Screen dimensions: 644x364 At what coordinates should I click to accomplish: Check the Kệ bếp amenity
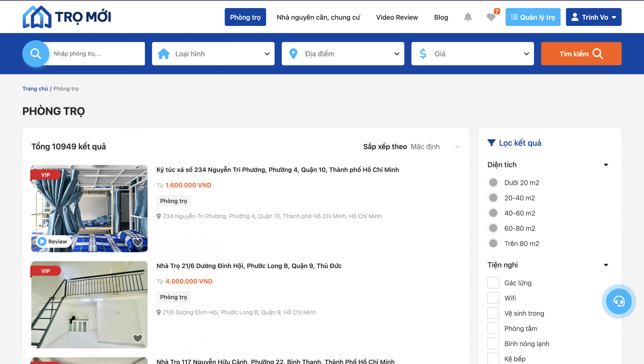(493, 359)
